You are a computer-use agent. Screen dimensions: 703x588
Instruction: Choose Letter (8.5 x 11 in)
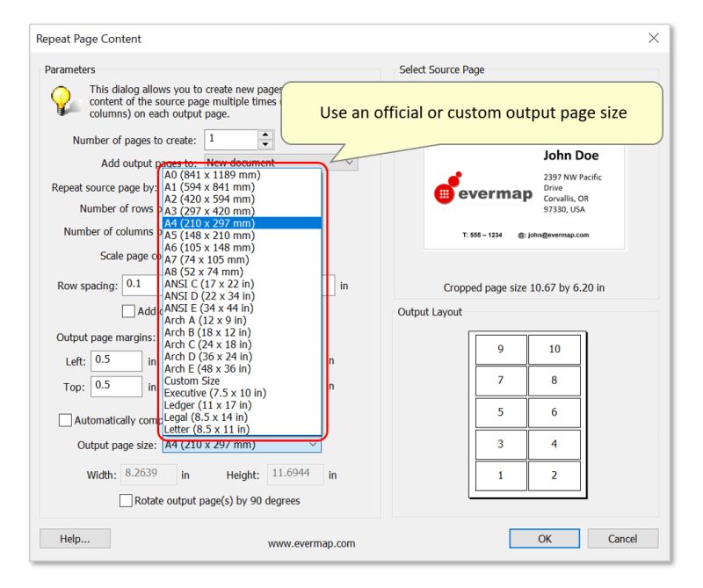pyautogui.click(x=243, y=429)
